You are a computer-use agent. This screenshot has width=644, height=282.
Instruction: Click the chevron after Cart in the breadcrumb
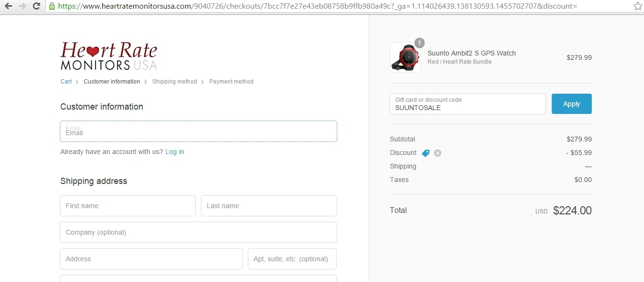click(x=77, y=82)
